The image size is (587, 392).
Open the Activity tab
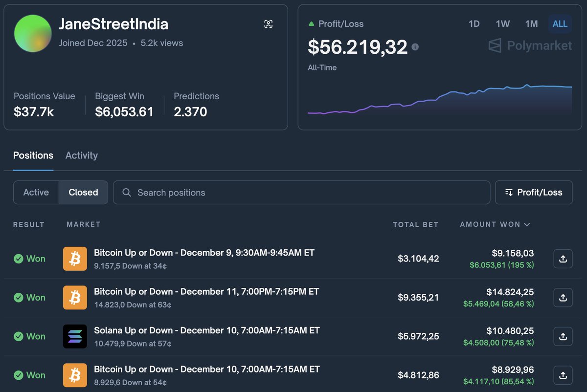click(x=82, y=155)
